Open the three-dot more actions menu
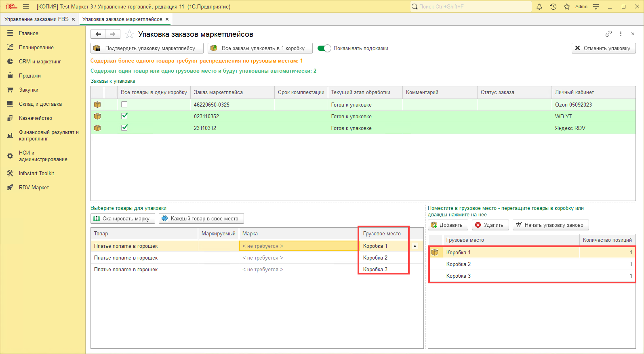The width and height of the screenshot is (644, 354). tap(621, 34)
